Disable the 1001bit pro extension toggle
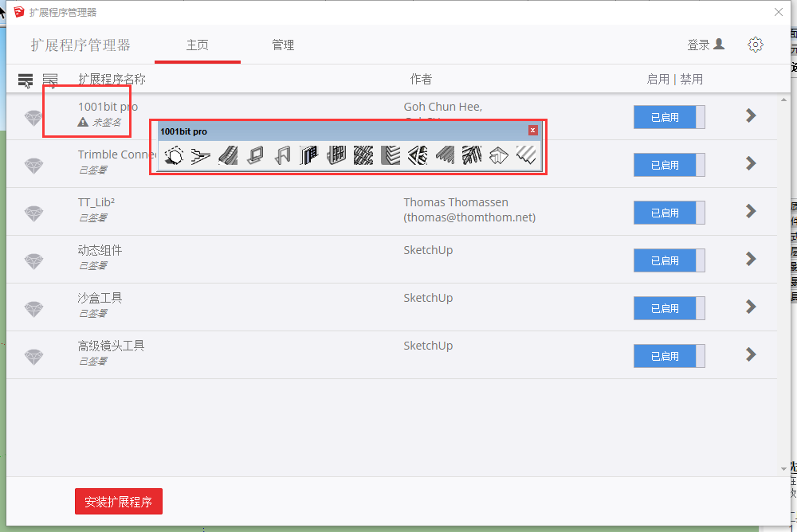 669,117
